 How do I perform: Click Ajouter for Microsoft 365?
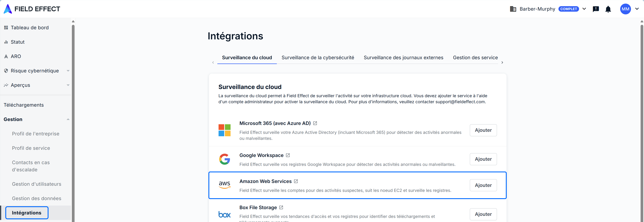point(483,130)
